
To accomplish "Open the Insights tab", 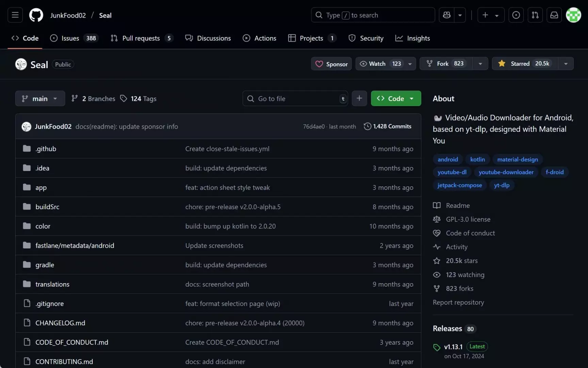I will (x=412, y=38).
